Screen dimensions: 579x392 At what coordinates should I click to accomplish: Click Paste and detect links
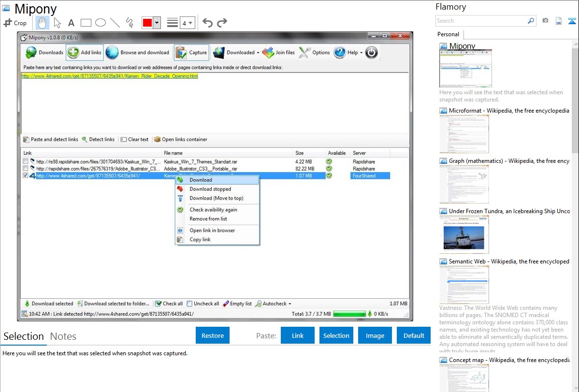51,139
